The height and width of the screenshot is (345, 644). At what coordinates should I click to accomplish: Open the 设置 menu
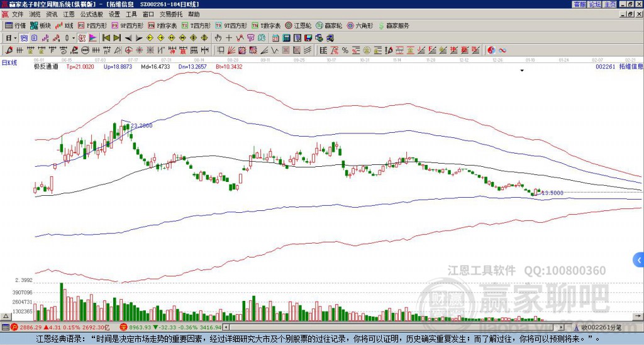pyautogui.click(x=114, y=14)
